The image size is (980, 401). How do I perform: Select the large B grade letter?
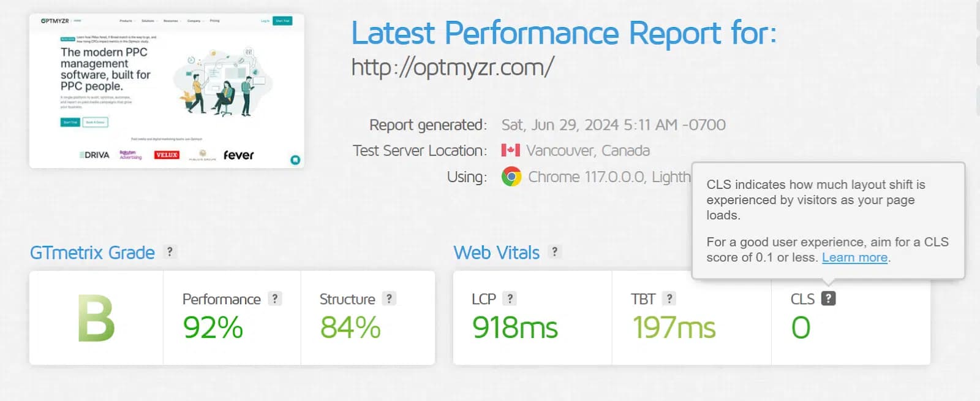pyautogui.click(x=96, y=318)
